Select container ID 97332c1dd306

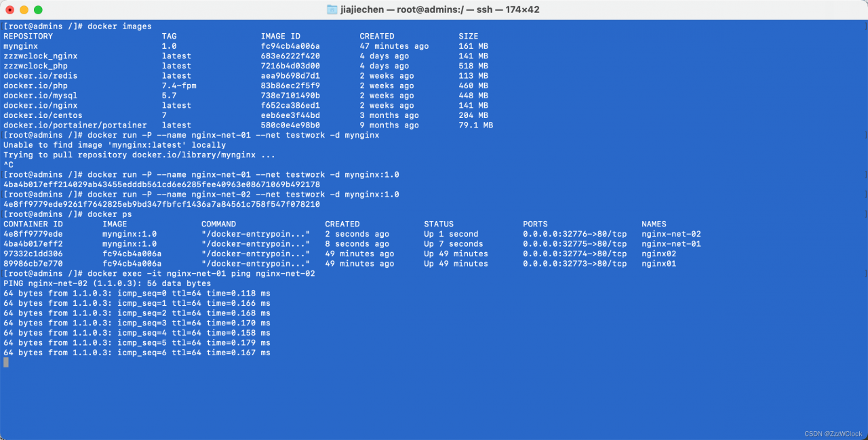pyautogui.click(x=33, y=254)
